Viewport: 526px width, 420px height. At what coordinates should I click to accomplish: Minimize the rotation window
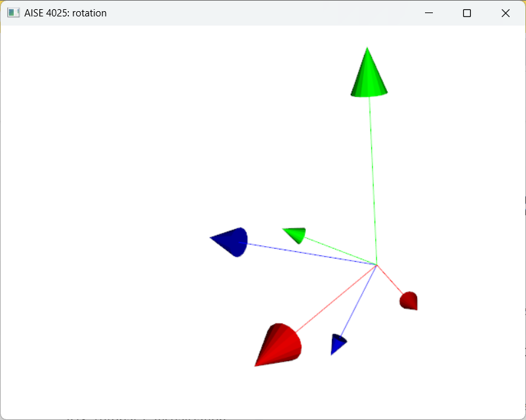pyautogui.click(x=428, y=12)
